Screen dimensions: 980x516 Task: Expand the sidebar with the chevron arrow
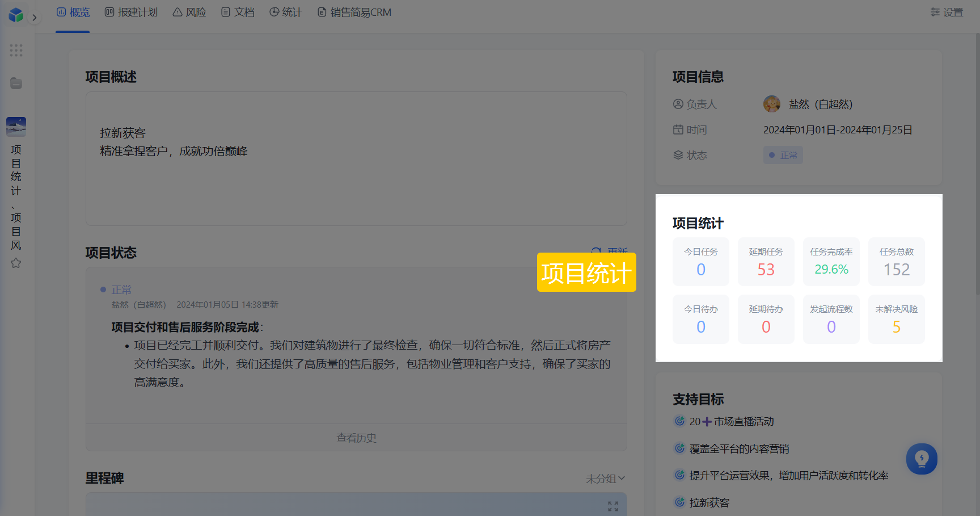coord(35,18)
